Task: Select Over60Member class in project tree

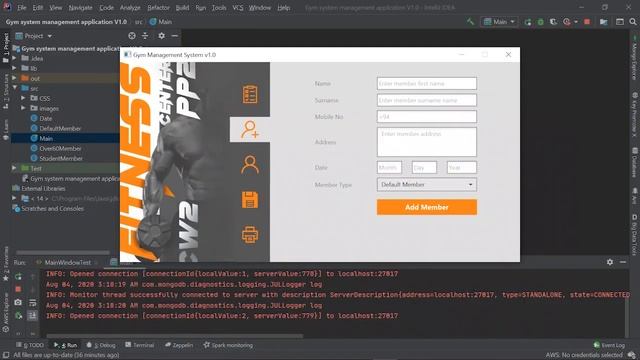Action: pos(60,149)
